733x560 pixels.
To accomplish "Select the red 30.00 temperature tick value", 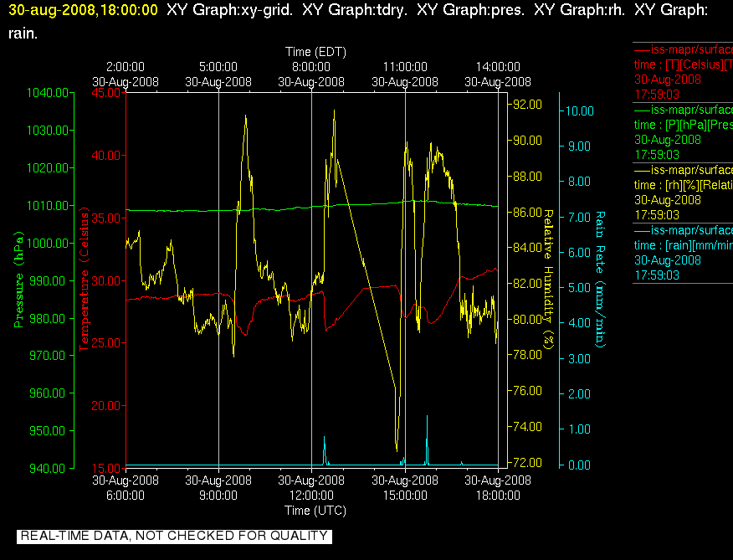I will 106,280.
